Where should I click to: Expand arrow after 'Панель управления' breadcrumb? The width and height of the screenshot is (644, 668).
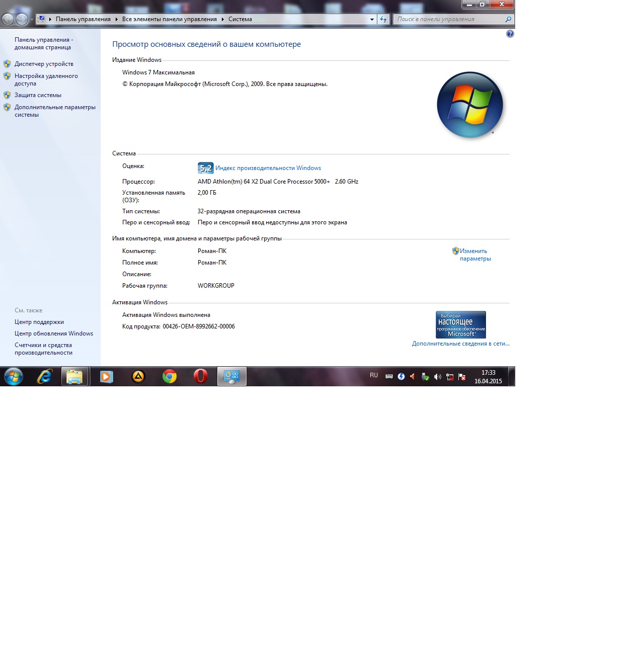tap(116, 19)
